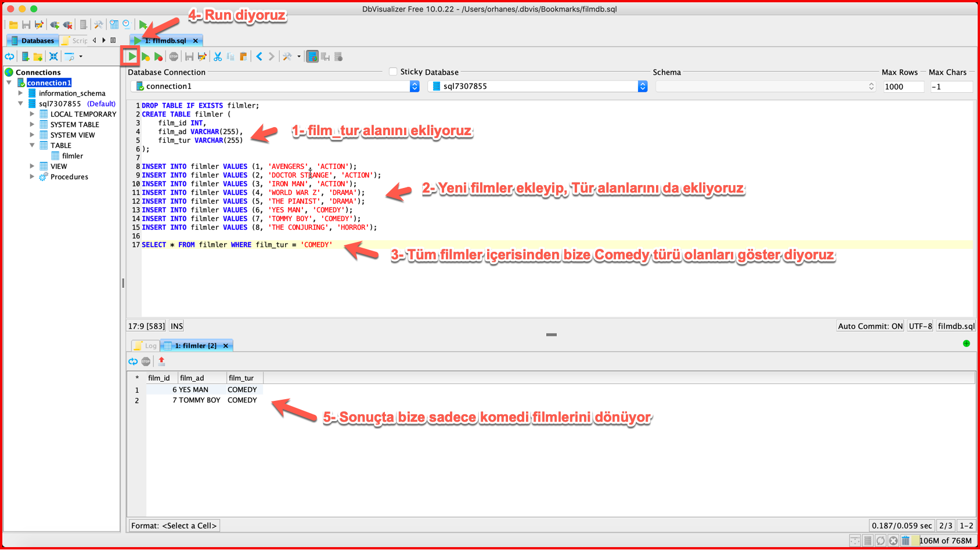Collapse the connection1 tree node
The image size is (980, 550).
(x=9, y=82)
